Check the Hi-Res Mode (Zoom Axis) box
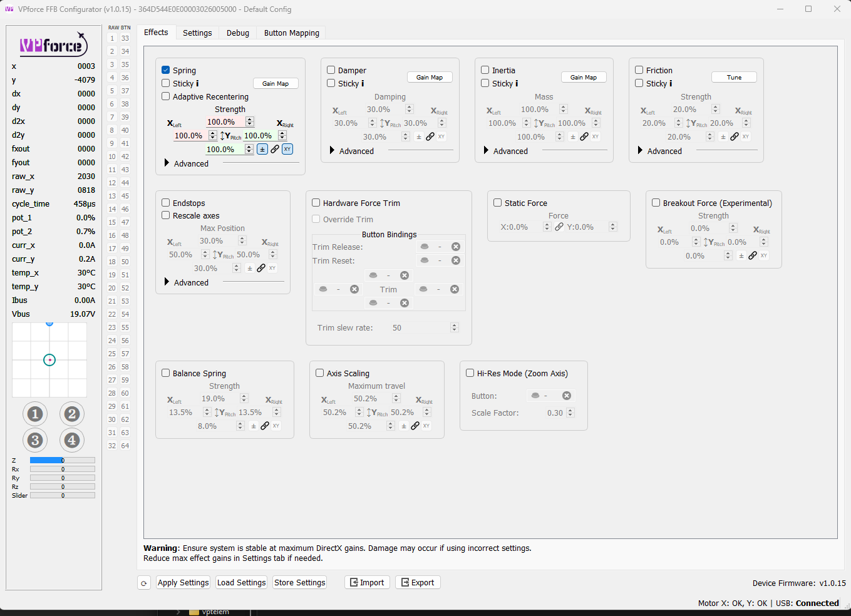851x616 pixels. [470, 373]
